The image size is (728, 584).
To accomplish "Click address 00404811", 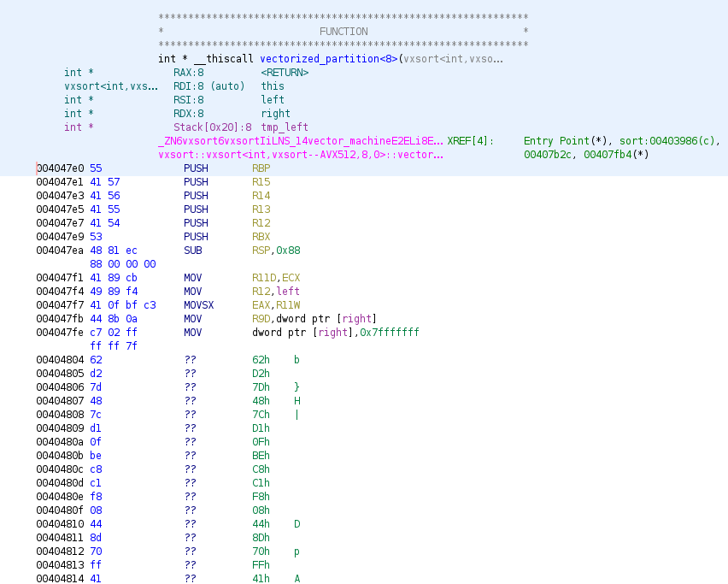I will tap(60, 538).
